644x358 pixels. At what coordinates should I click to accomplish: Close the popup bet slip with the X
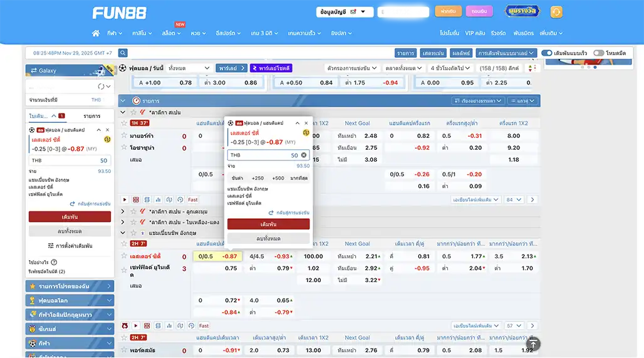pyautogui.click(x=306, y=124)
